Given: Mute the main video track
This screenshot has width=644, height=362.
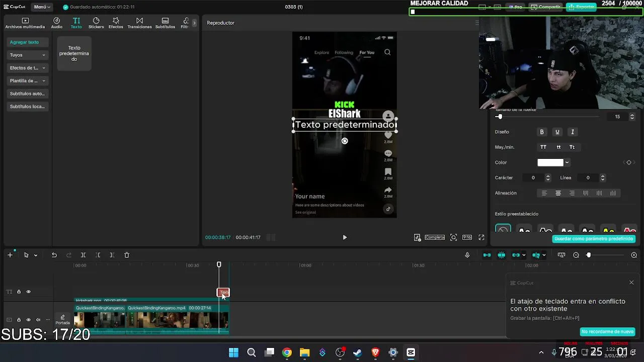Looking at the screenshot, I should 38,320.
